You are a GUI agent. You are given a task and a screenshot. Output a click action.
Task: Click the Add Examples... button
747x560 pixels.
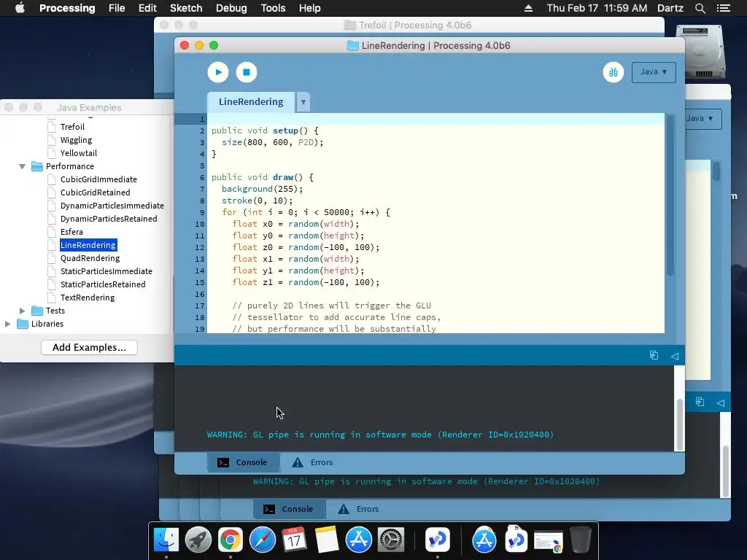pyautogui.click(x=89, y=347)
